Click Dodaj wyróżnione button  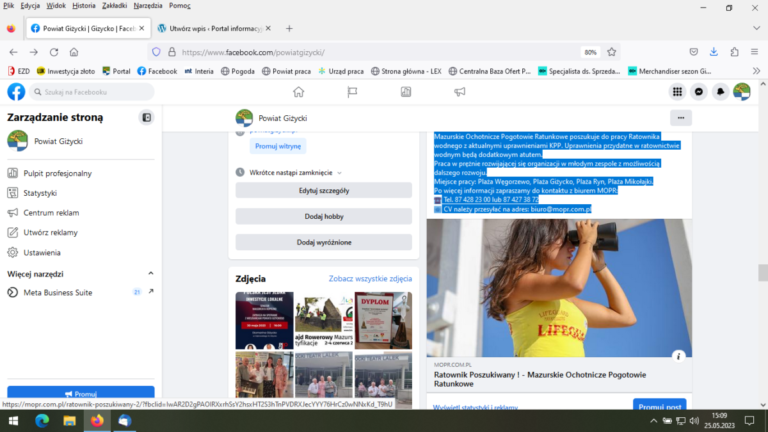pyautogui.click(x=324, y=242)
